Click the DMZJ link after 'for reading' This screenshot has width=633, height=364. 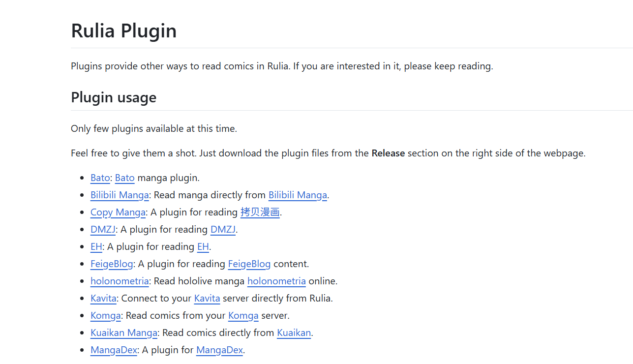223,230
